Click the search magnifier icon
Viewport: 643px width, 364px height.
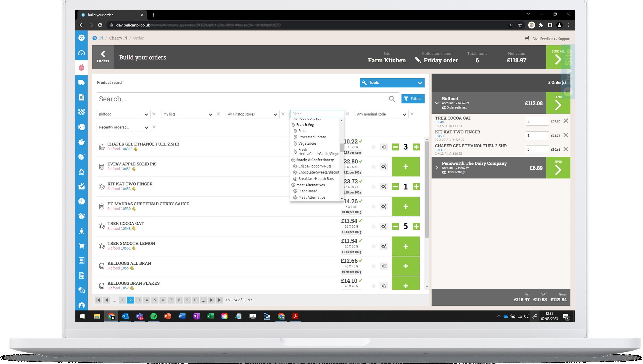[x=392, y=99]
